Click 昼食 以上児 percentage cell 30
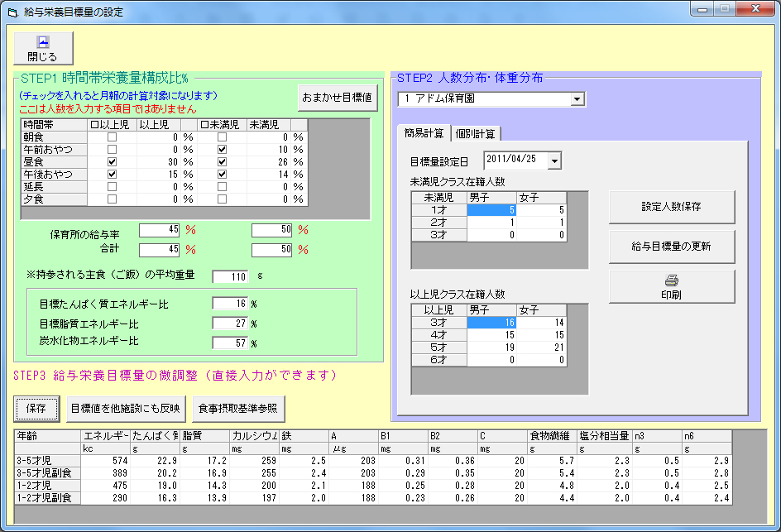 click(159, 162)
